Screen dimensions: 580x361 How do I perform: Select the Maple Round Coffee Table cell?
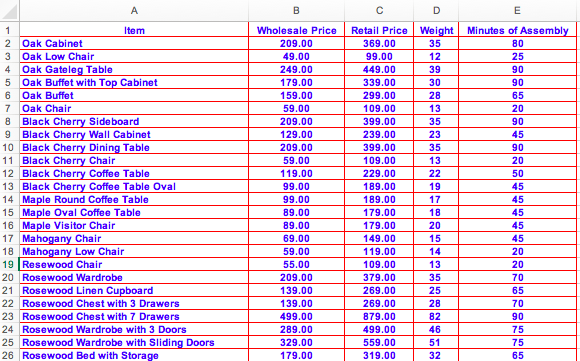134,199
